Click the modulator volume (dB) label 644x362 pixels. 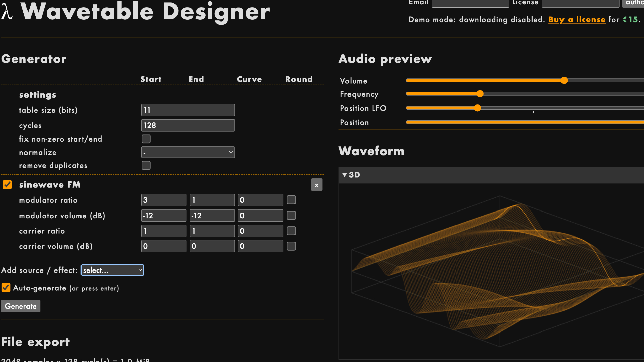[62, 216]
